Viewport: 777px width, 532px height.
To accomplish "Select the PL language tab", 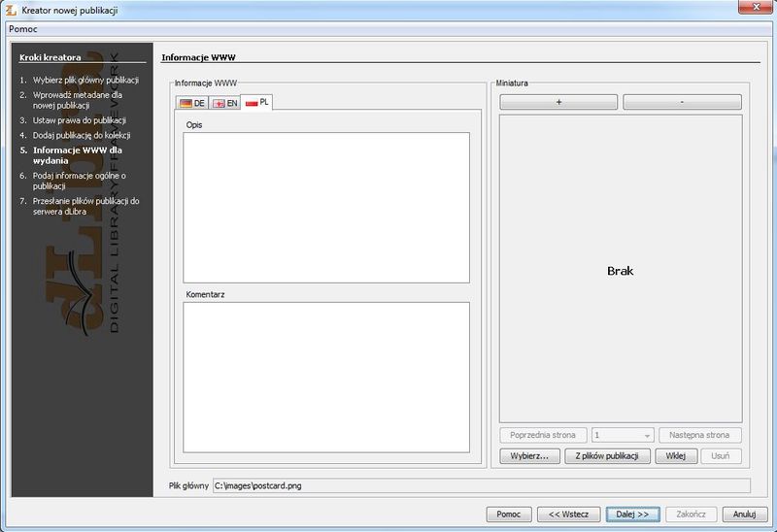I will pyautogui.click(x=257, y=102).
